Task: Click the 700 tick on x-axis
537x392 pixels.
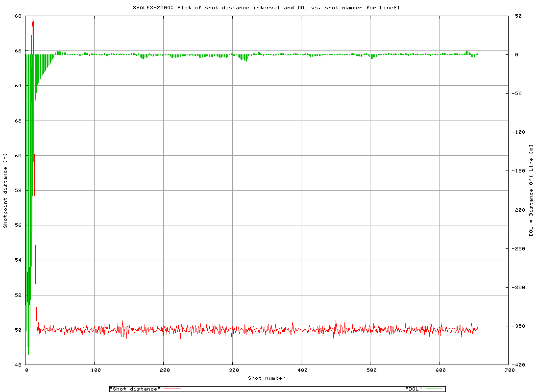Action: click(509, 371)
